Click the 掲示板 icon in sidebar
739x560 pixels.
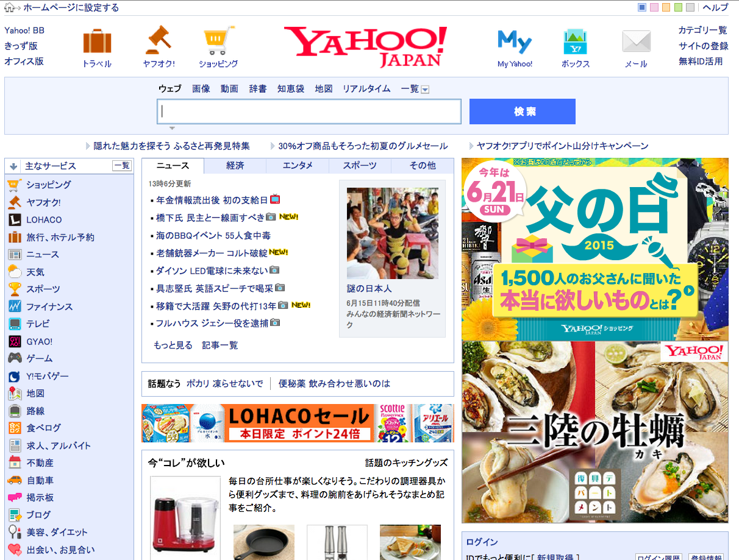click(x=15, y=497)
